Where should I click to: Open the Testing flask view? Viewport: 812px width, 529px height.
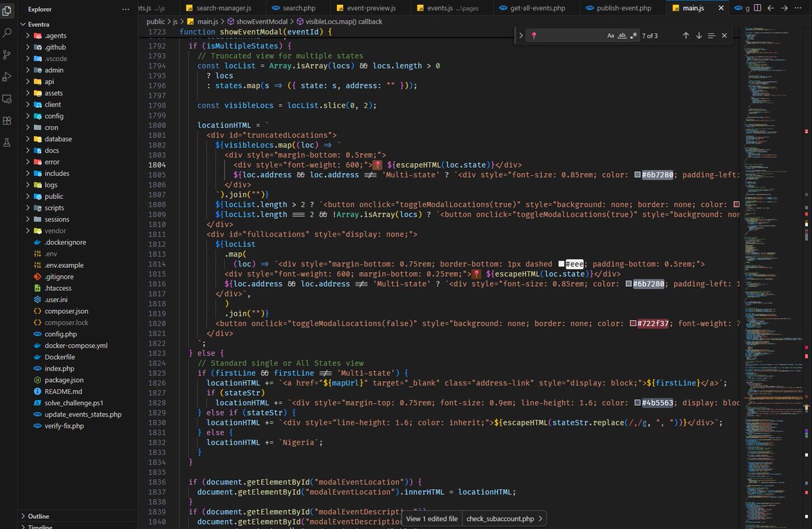pos(7,143)
